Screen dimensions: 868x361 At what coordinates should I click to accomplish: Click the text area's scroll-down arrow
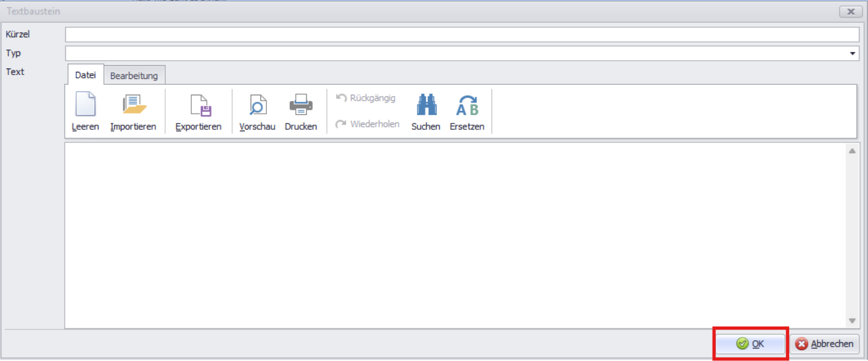pos(852,321)
